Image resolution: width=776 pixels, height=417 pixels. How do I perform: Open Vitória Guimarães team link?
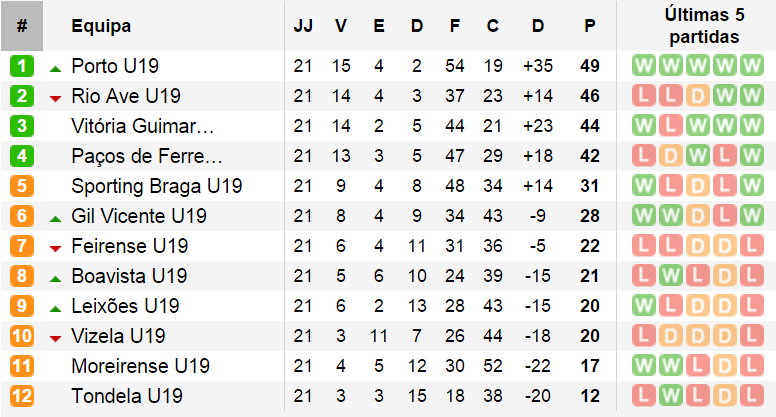(143, 126)
